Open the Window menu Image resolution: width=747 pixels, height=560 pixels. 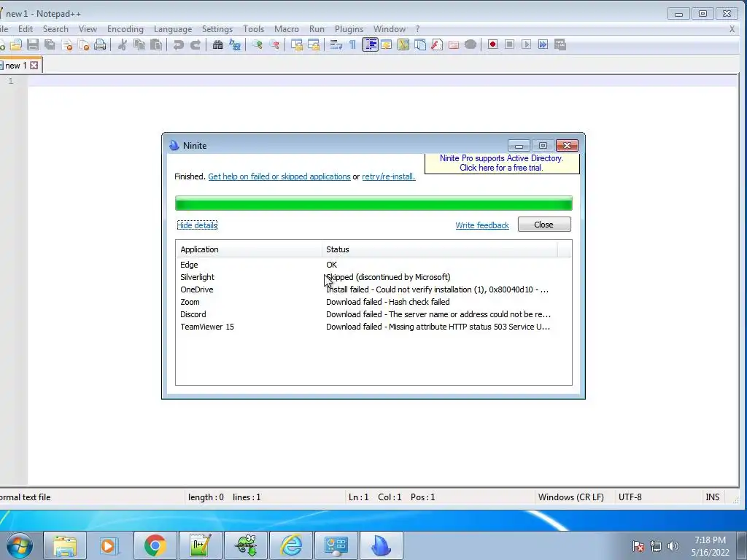tap(390, 29)
